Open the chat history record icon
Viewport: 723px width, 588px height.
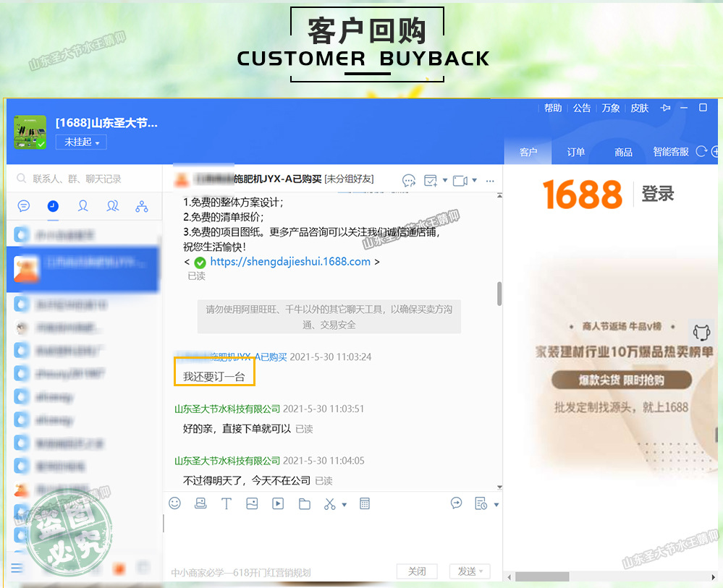pyautogui.click(x=481, y=503)
